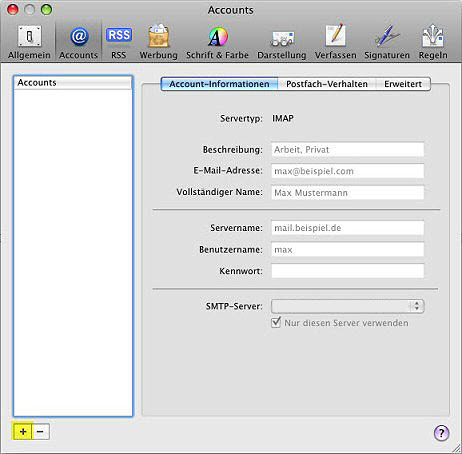Select the Accounts toolbar icon
The image size is (462, 454).
pos(79,41)
